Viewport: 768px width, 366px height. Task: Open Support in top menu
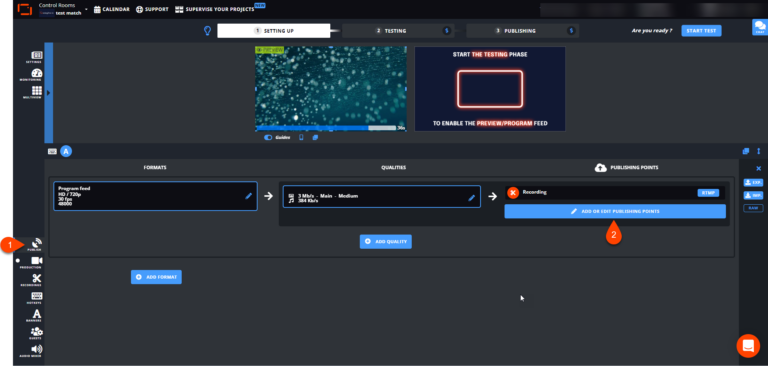pos(152,9)
